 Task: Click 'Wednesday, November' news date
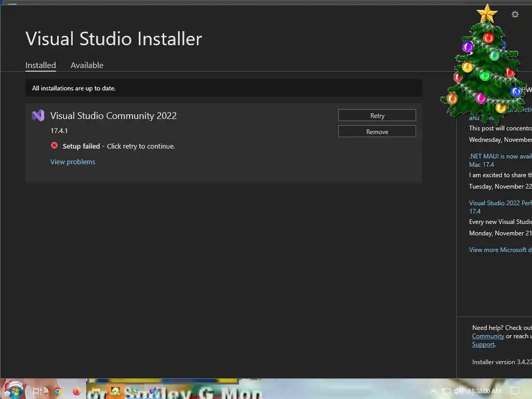pos(500,140)
